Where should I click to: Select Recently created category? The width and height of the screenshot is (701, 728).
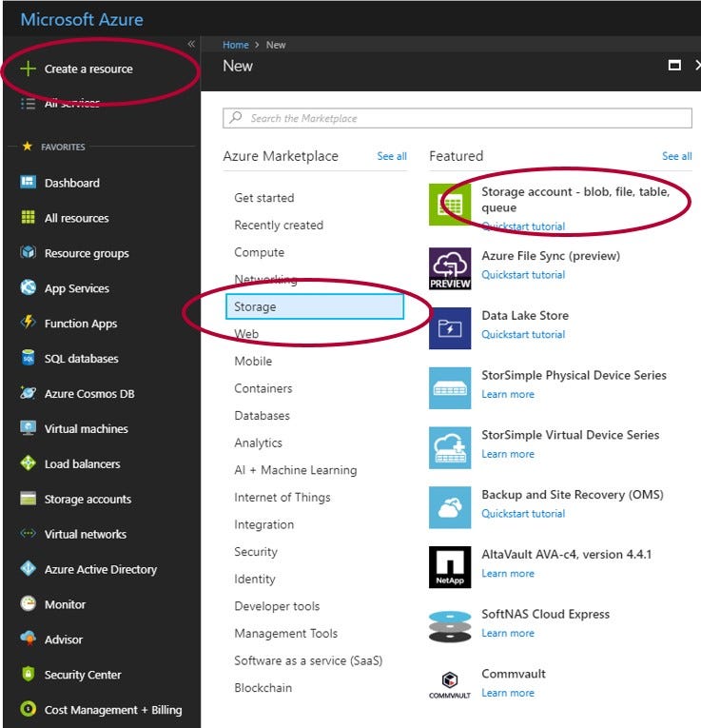(x=279, y=226)
